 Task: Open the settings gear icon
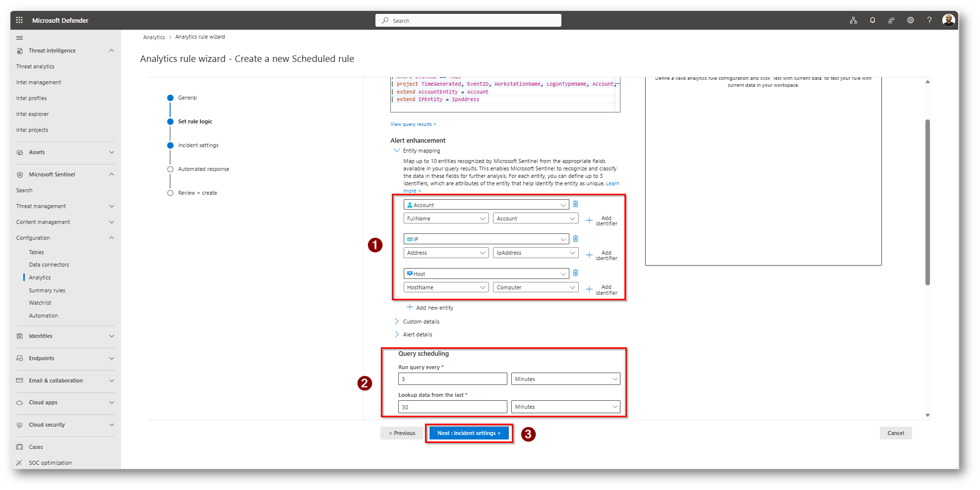click(910, 20)
